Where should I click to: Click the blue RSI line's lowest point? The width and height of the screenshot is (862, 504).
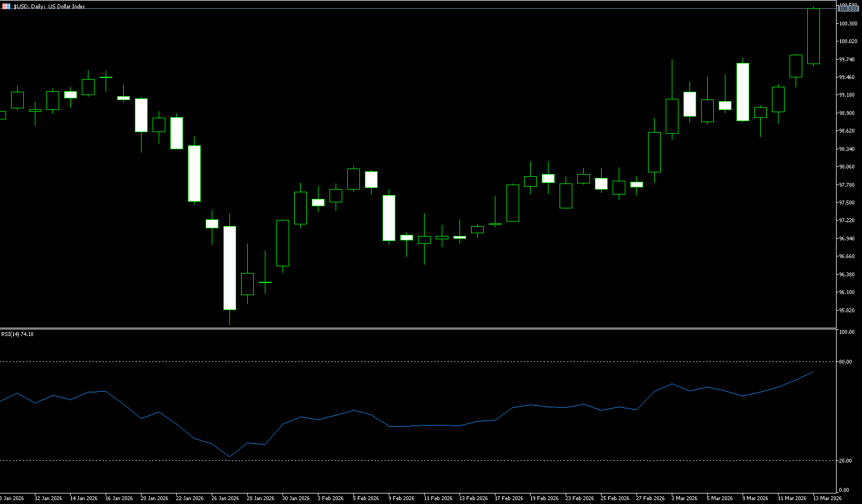pos(229,456)
